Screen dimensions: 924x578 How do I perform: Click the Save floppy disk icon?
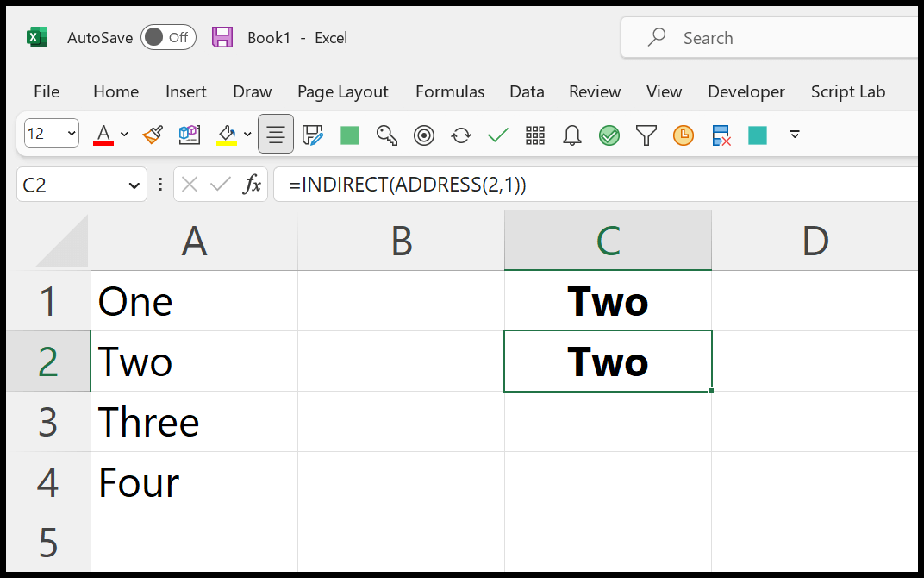[222, 38]
